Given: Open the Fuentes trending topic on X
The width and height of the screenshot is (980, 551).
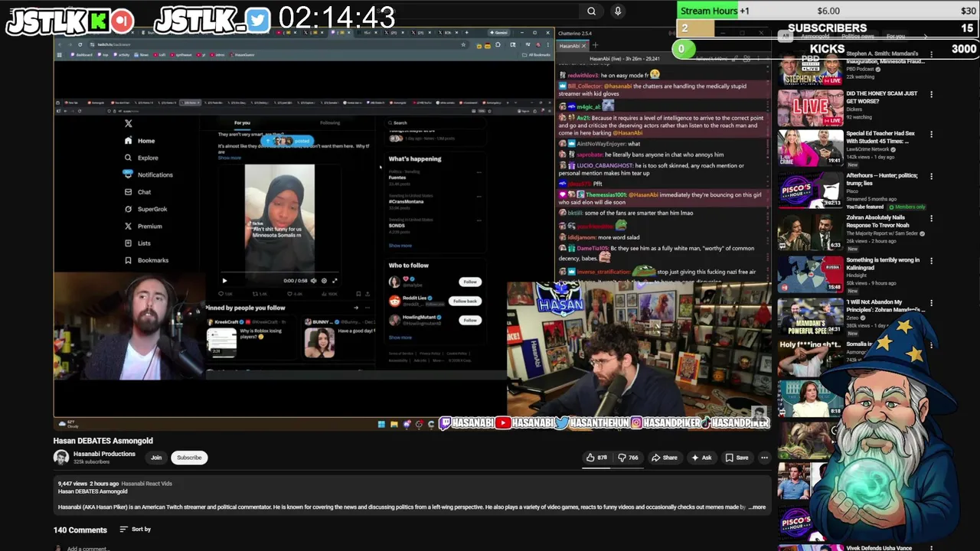Looking at the screenshot, I should (x=397, y=178).
